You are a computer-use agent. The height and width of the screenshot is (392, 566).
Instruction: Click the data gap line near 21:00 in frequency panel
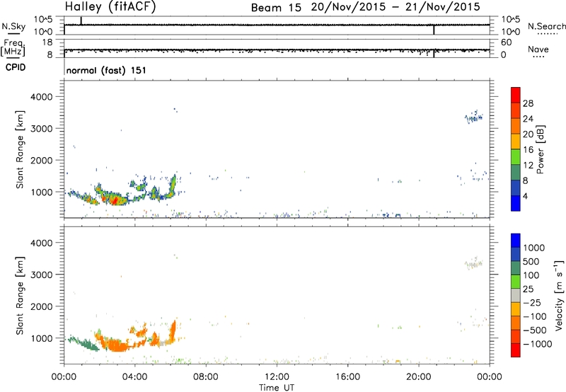point(434,53)
